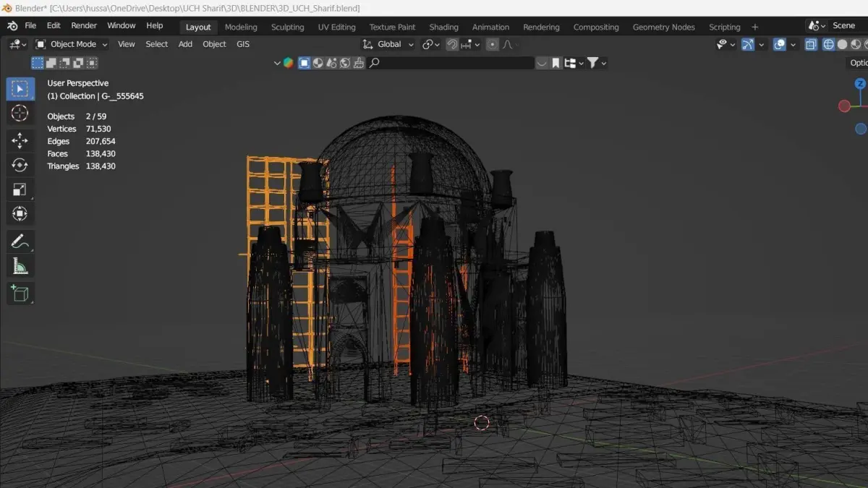Open the viewport View menu

[126, 44]
